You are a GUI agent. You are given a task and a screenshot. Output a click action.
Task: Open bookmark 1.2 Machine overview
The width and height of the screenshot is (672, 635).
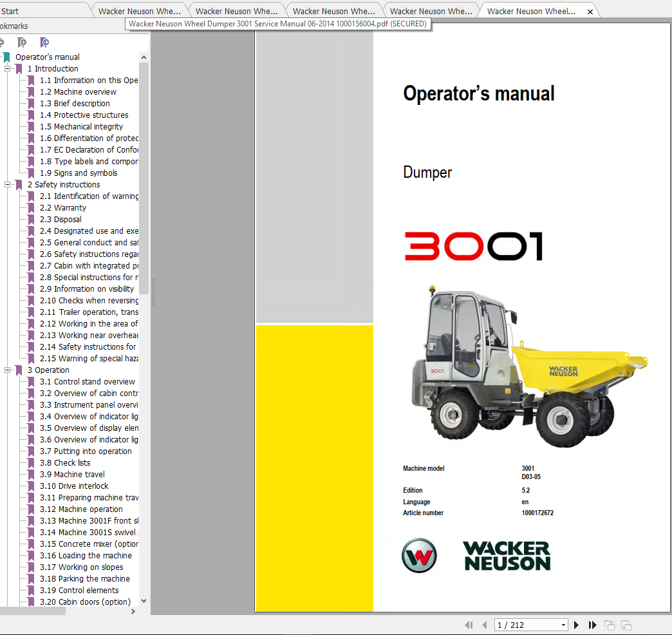[85, 92]
